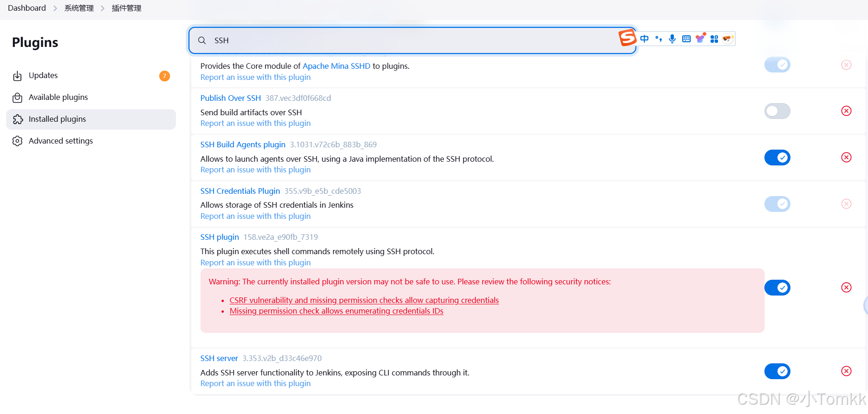Screen dimensions: 868x414
Task: Open the Sogou toolbox grid icon
Action: 714,39
